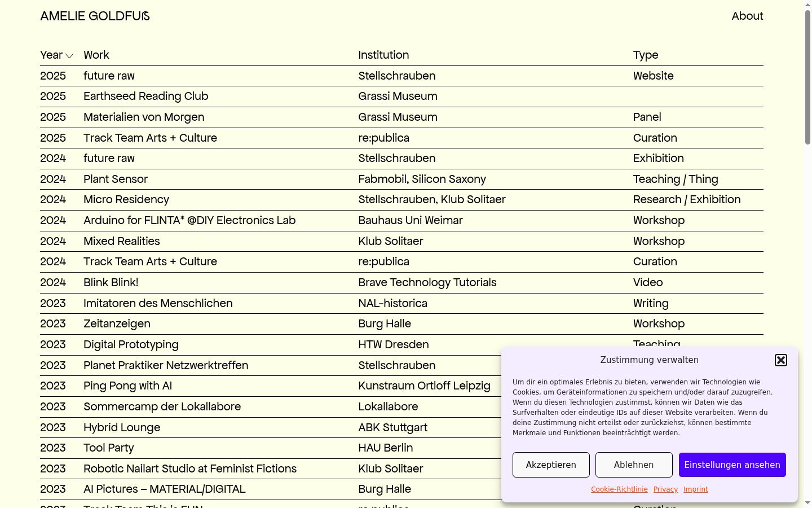The image size is (812, 508).
Task: Sort by the Type column header
Action: 646,55
